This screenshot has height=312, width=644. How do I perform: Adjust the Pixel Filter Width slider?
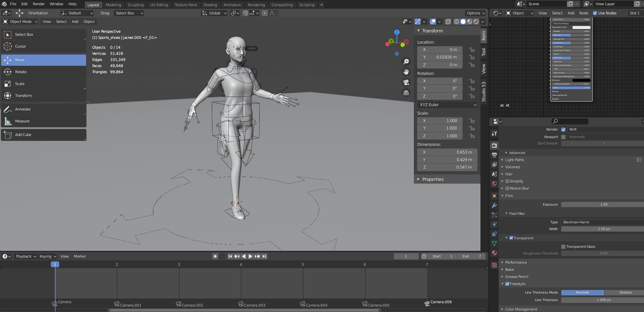[x=602, y=229]
